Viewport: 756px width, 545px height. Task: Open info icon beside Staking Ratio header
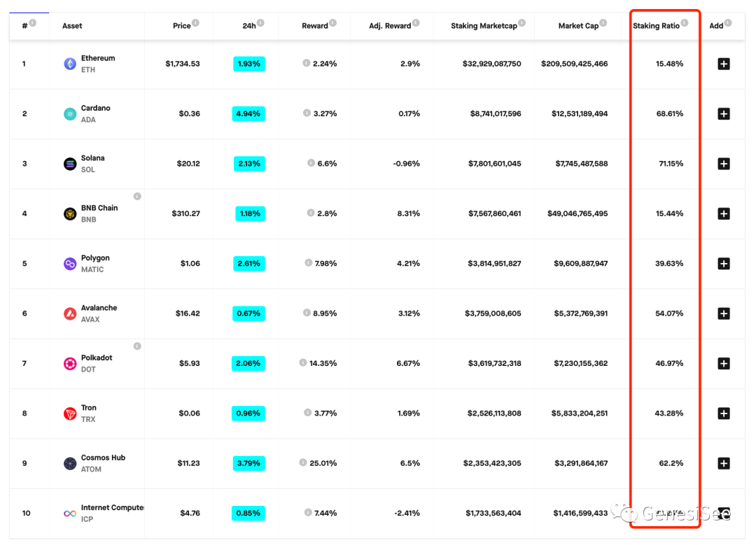click(685, 22)
